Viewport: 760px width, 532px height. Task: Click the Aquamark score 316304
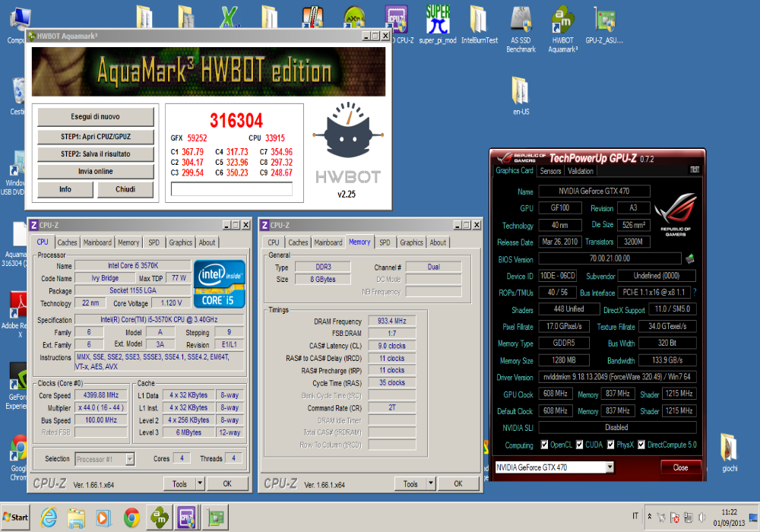coord(236,120)
